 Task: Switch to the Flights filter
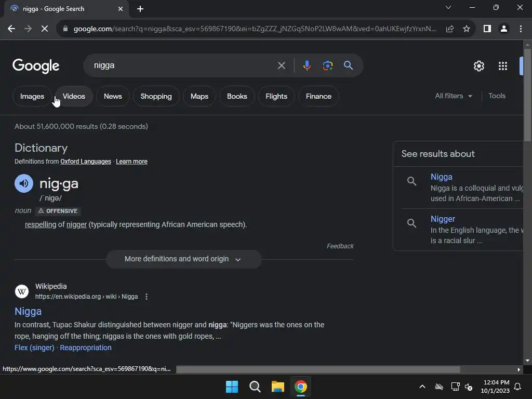pyautogui.click(x=276, y=96)
